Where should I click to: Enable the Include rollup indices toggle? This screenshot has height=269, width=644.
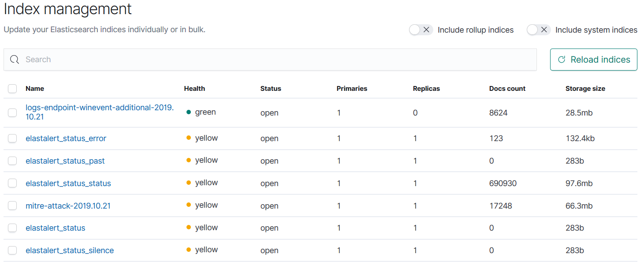[421, 29]
